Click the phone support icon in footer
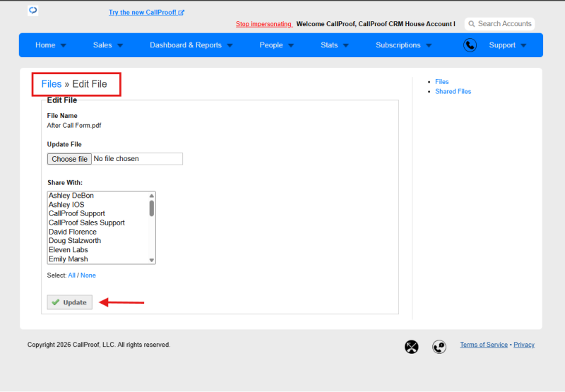The height and width of the screenshot is (392, 565). [x=439, y=347]
